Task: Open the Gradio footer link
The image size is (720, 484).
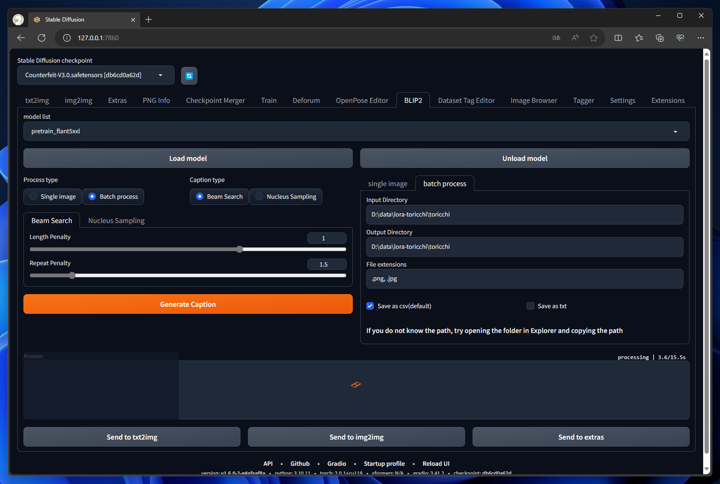Action: tap(337, 464)
